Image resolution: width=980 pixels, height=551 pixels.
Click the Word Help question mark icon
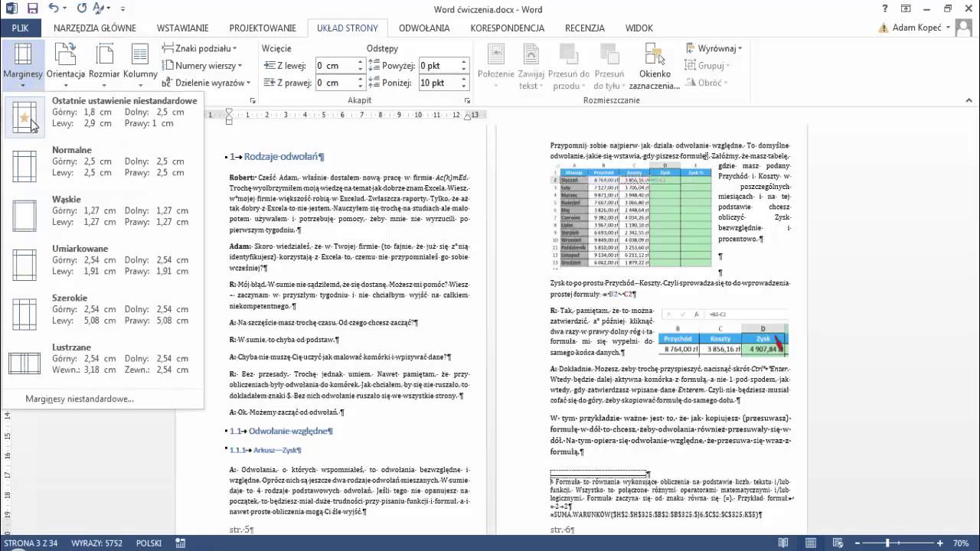(x=887, y=9)
